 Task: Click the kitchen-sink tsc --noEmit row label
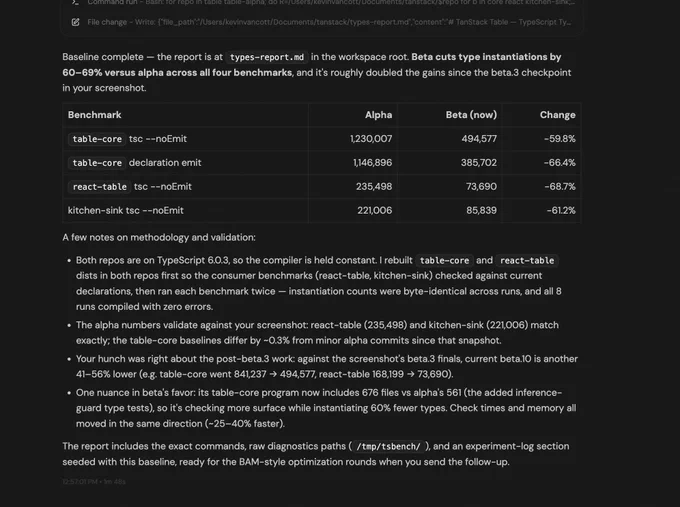coord(126,211)
